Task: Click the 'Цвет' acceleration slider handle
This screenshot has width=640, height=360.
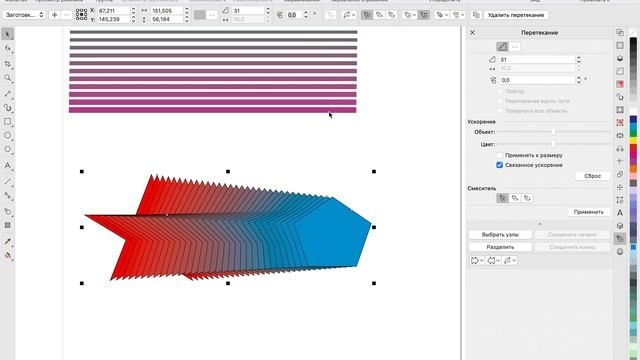Action: [553, 144]
